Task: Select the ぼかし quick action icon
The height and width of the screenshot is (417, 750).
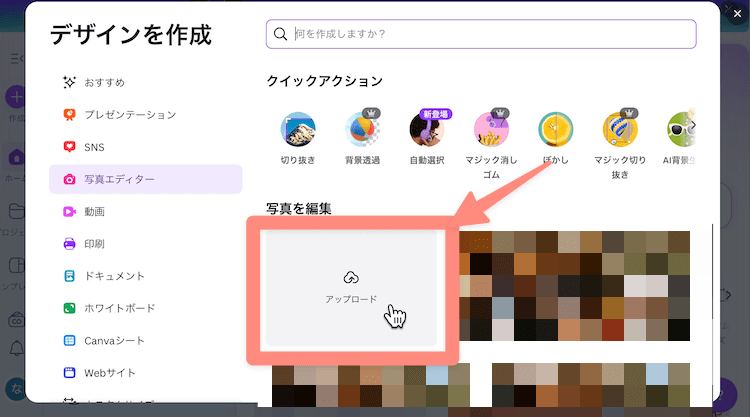Action: pos(555,129)
